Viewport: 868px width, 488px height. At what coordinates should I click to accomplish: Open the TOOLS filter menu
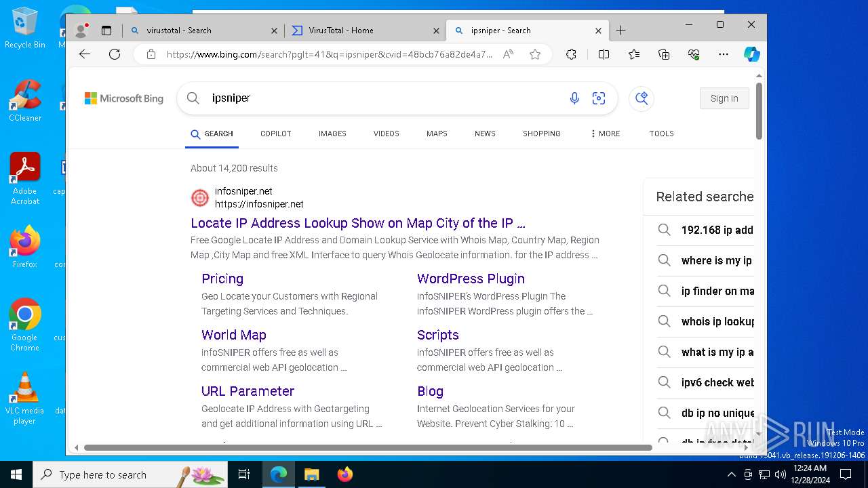661,134
